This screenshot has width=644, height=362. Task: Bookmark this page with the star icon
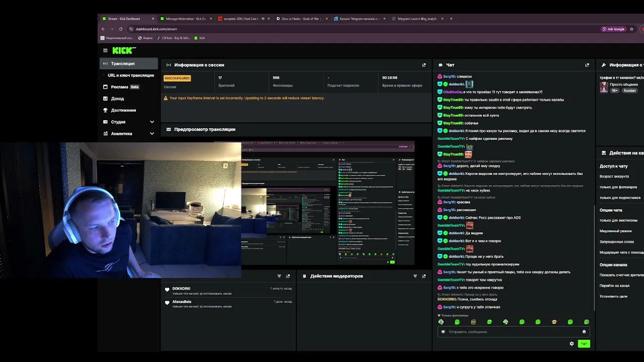(x=631, y=29)
